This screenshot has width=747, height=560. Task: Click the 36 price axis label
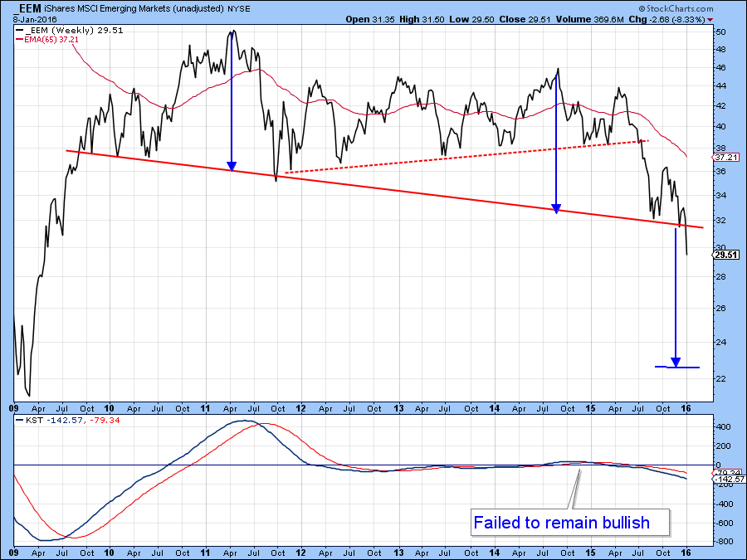(720, 171)
